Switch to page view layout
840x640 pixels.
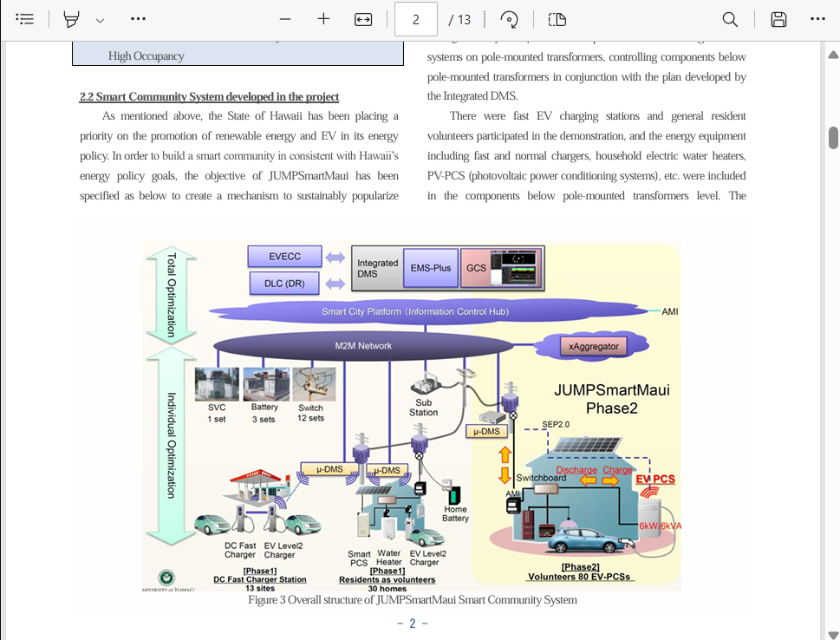557,19
